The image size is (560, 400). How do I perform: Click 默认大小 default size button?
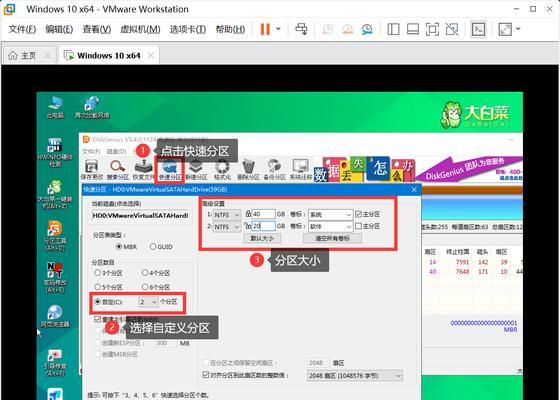click(x=262, y=238)
